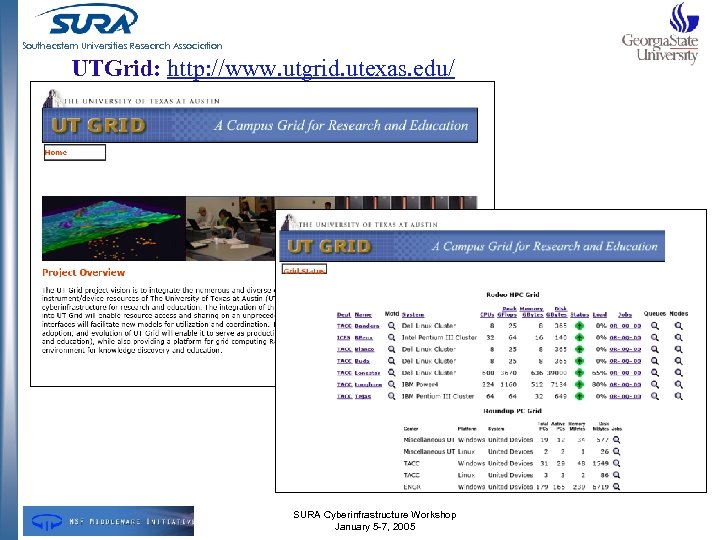Open the Lonestar system name link

[x=367, y=372]
